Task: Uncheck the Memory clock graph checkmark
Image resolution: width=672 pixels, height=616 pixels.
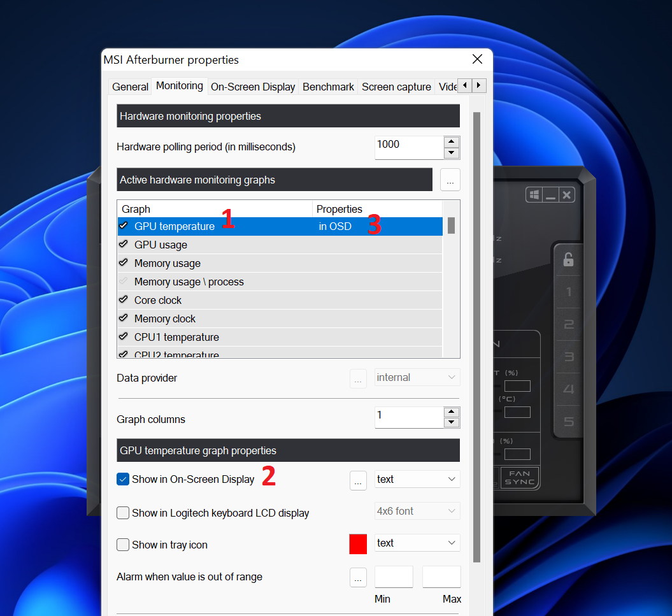Action: coord(124,318)
